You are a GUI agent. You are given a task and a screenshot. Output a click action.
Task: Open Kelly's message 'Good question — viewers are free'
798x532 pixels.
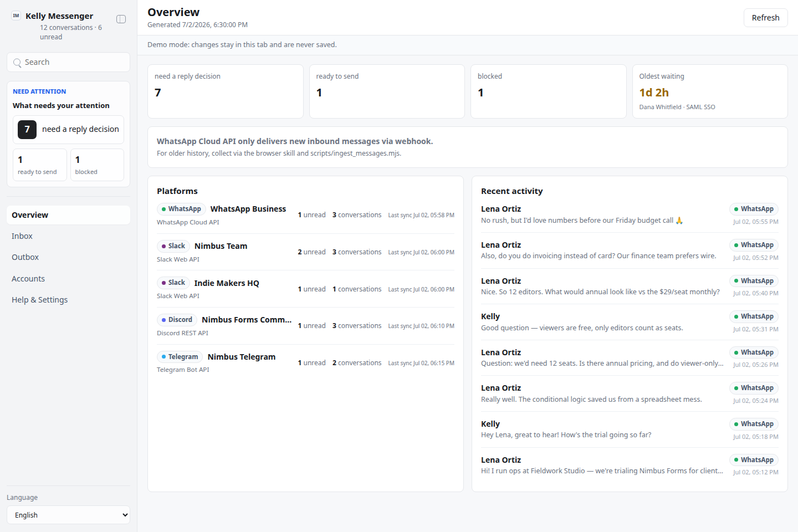click(630, 322)
